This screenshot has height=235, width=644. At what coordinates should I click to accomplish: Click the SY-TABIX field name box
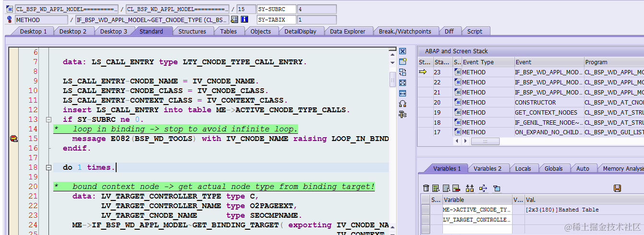(x=276, y=20)
